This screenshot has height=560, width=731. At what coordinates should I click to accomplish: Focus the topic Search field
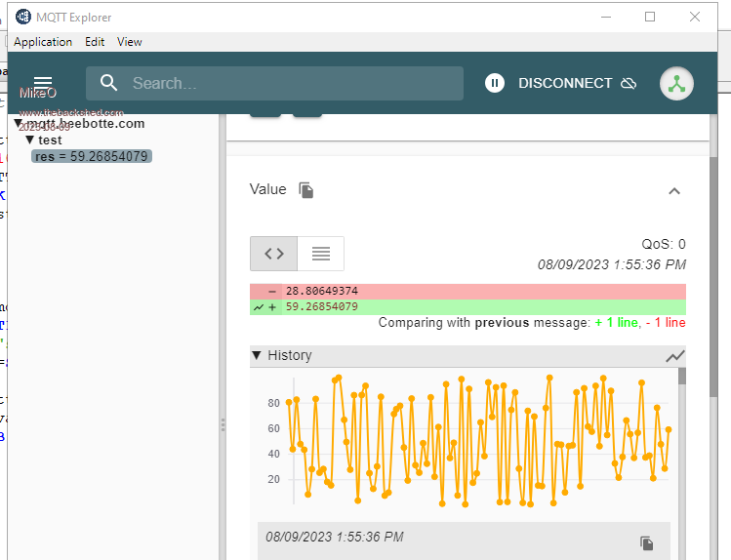[293, 84]
